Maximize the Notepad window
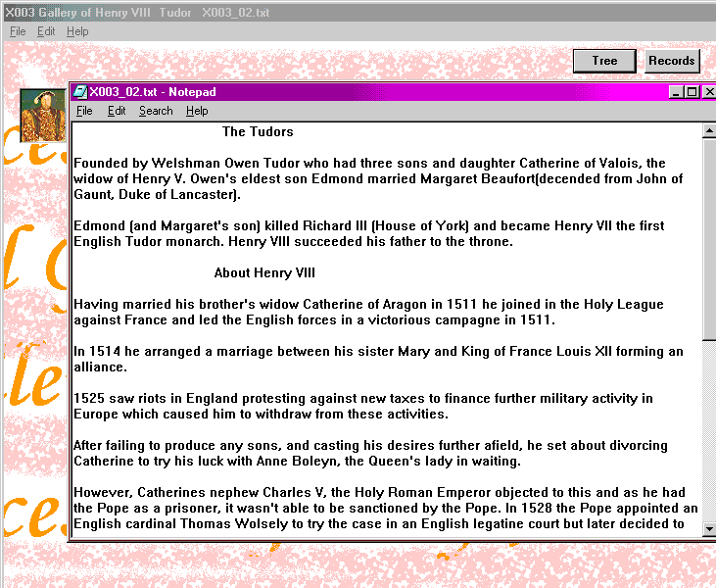716x588 pixels. point(692,92)
